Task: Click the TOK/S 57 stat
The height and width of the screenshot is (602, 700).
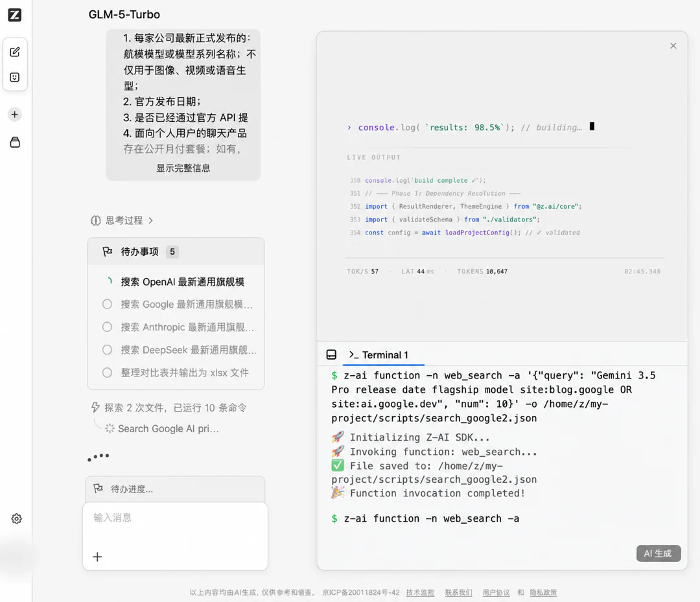Action: (x=362, y=272)
